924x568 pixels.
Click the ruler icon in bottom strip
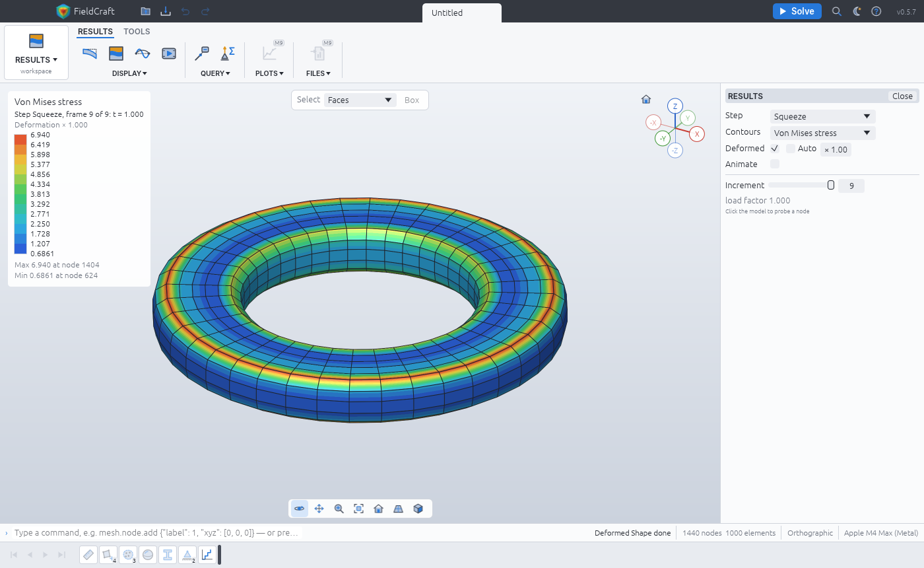click(88, 555)
